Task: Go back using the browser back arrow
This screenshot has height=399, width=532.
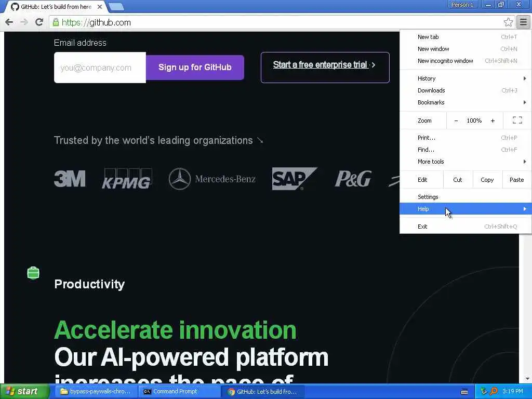Action: (9, 22)
